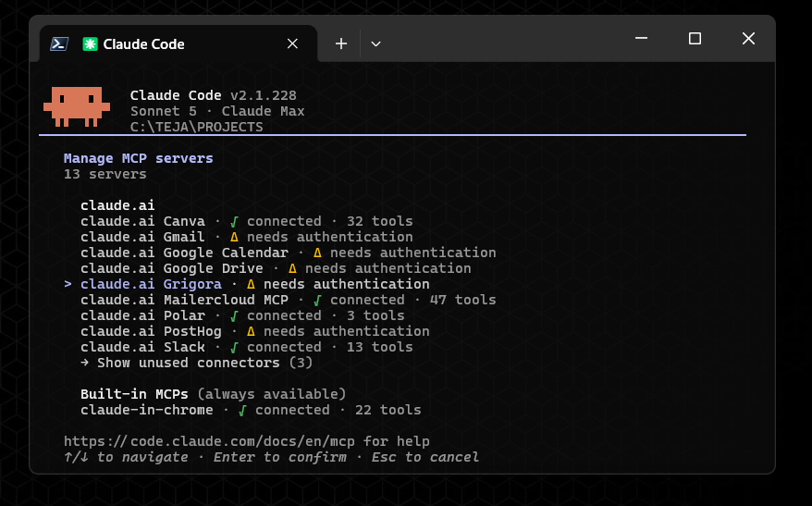The image size is (812, 506).
Task: Minimize the terminal window
Action: click(x=642, y=38)
